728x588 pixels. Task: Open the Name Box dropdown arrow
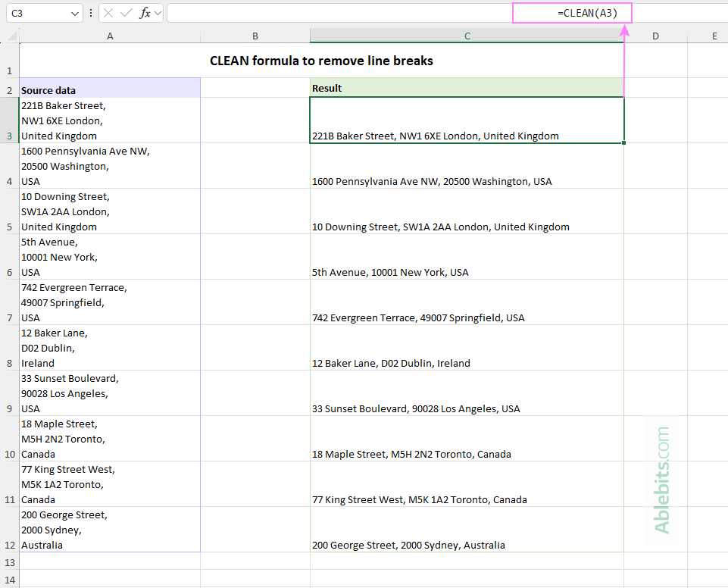74,14
